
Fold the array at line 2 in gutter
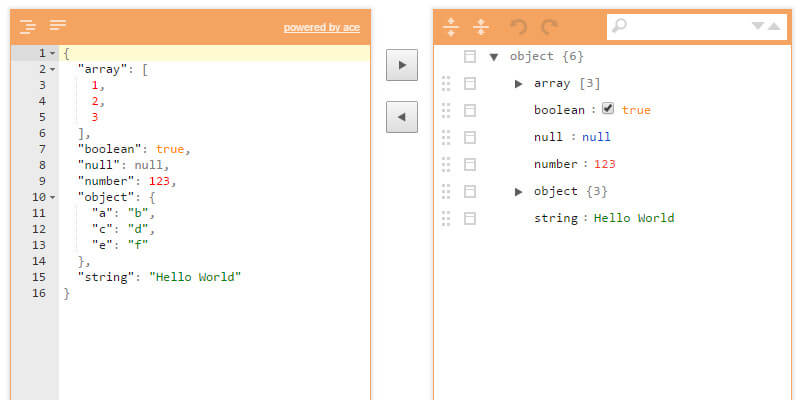pyautogui.click(x=52, y=70)
